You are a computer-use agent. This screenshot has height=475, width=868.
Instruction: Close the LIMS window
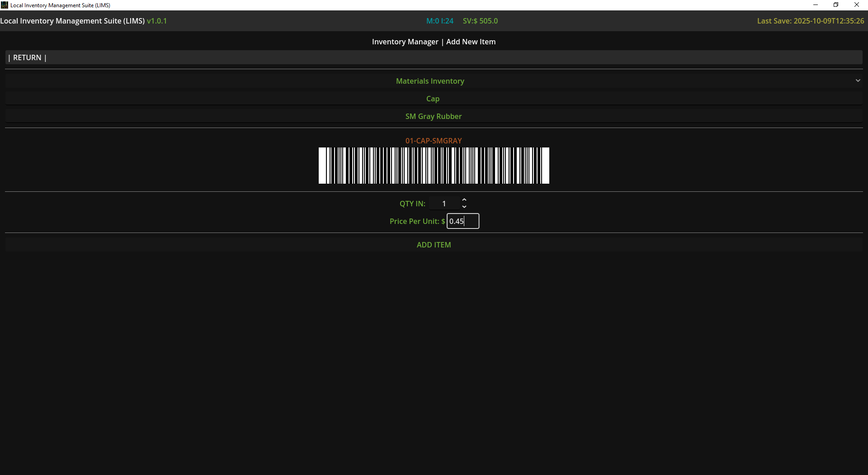tap(857, 5)
